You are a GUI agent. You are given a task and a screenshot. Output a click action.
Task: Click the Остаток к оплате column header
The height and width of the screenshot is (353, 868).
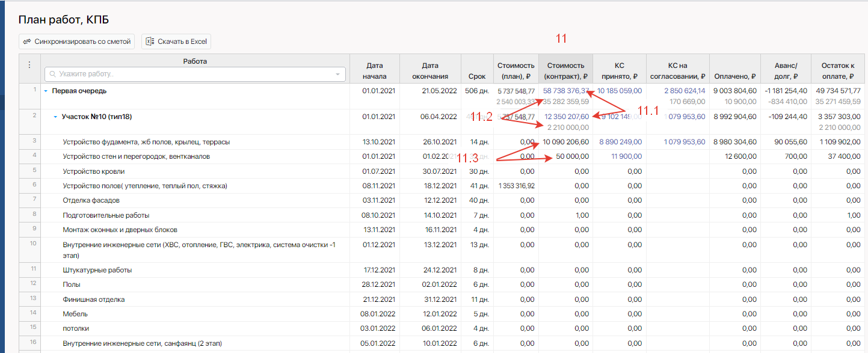pyautogui.click(x=835, y=70)
